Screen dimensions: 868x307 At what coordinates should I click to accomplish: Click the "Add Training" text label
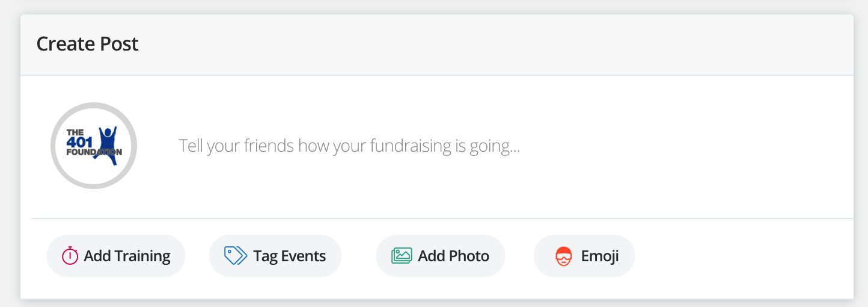(x=127, y=256)
